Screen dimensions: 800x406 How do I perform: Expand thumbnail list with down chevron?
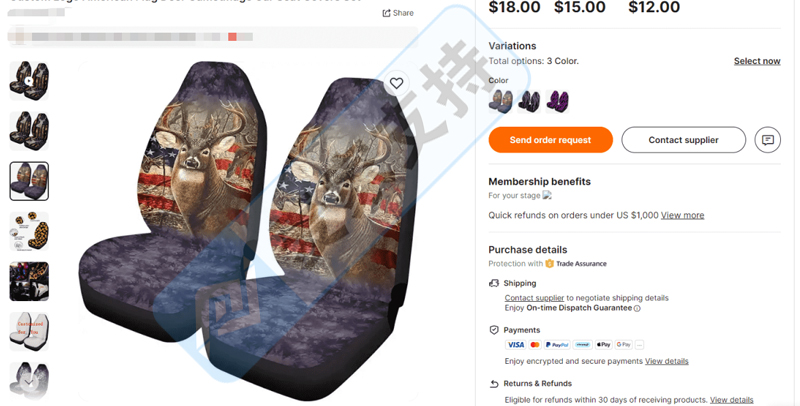(x=29, y=383)
